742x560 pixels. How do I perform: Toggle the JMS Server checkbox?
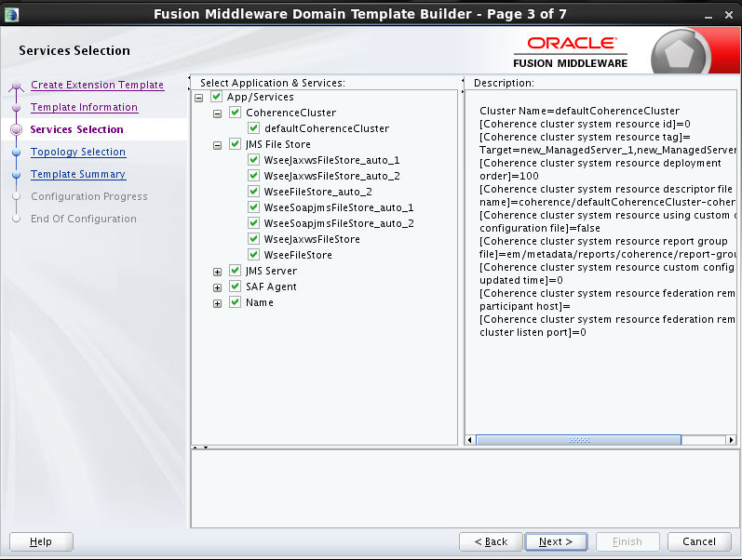coord(236,271)
